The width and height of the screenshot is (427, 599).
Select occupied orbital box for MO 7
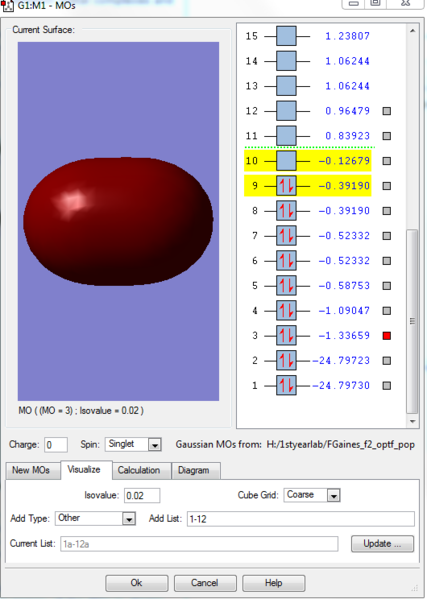[x=286, y=236]
